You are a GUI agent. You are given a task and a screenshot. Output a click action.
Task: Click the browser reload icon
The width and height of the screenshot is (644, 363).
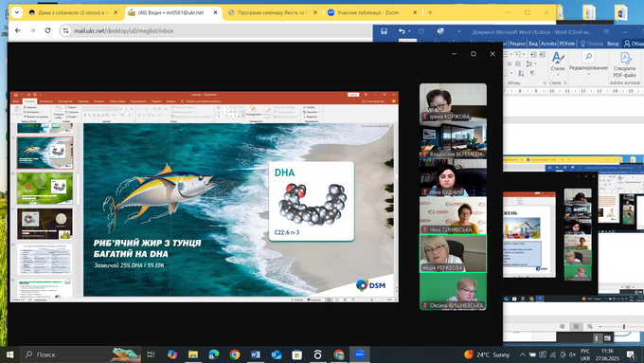[47, 30]
